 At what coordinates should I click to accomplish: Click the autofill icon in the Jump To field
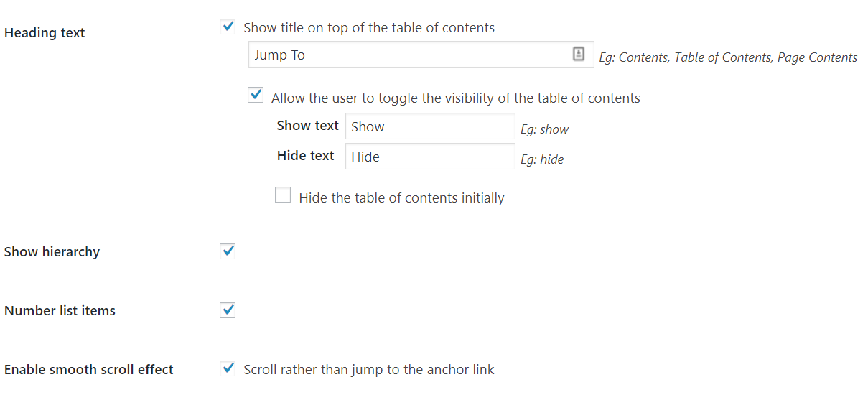[579, 55]
